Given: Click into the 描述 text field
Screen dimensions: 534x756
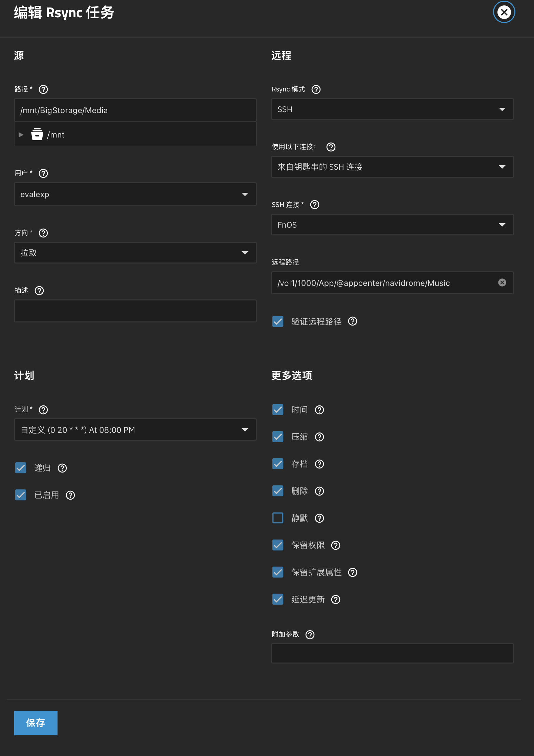Looking at the screenshot, I should tap(135, 311).
